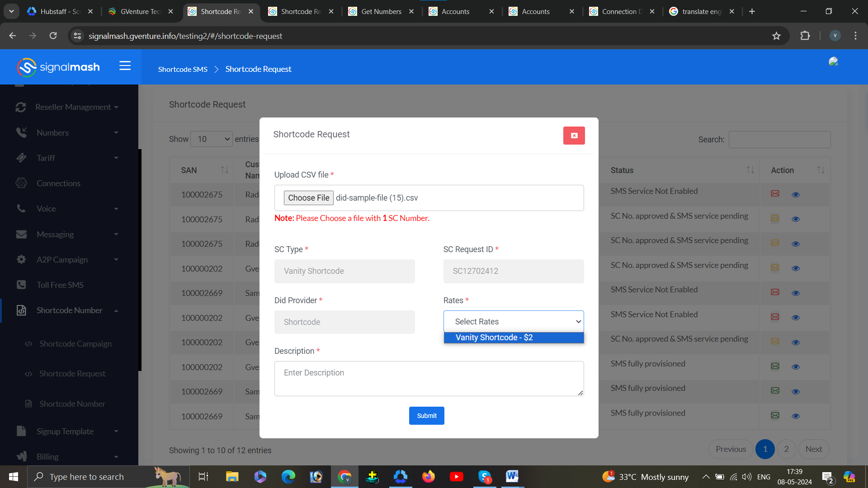868x488 pixels.
Task: Sort table by Action column
Action: tap(795, 170)
